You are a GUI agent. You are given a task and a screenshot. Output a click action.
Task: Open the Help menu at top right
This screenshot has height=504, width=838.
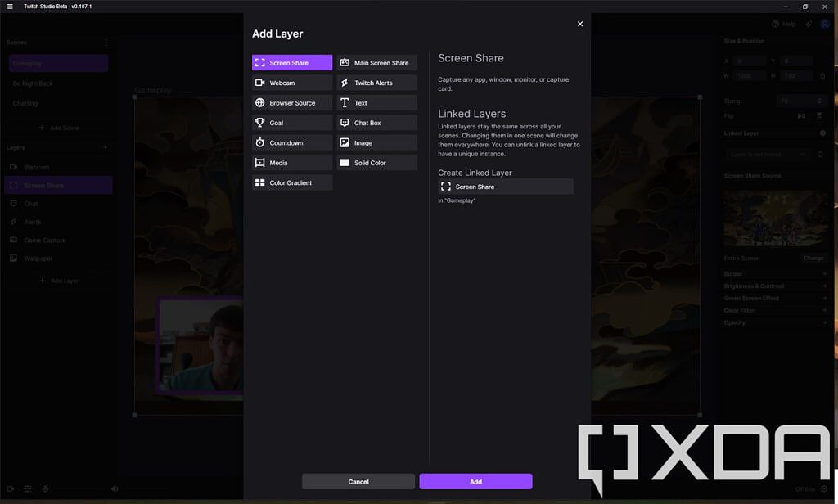click(783, 23)
